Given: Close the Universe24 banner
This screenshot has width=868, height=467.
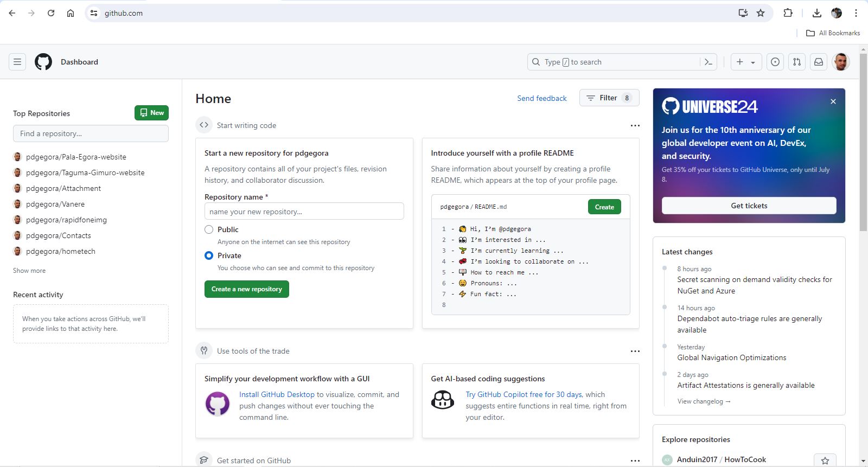Looking at the screenshot, I should click(x=833, y=101).
